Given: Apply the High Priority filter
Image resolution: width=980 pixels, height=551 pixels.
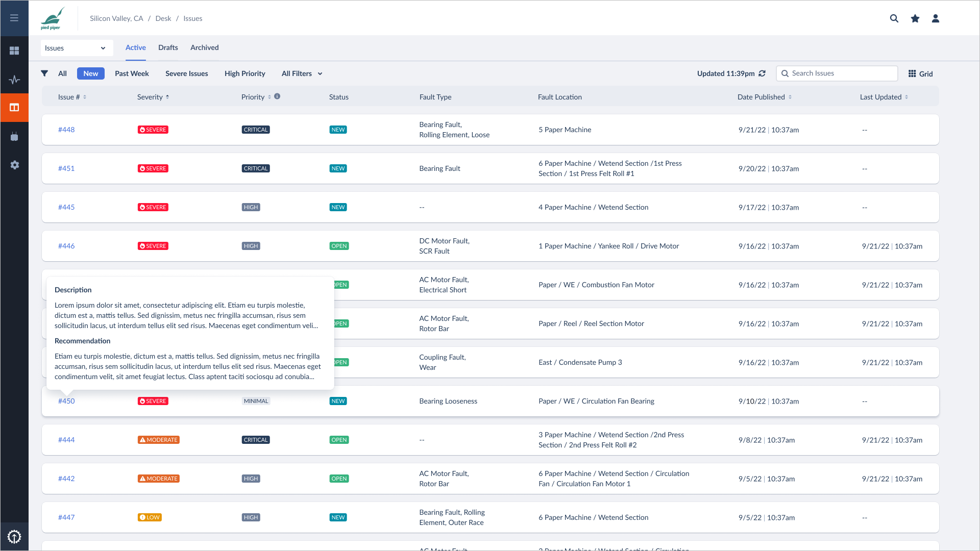Looking at the screenshot, I should pyautogui.click(x=245, y=73).
